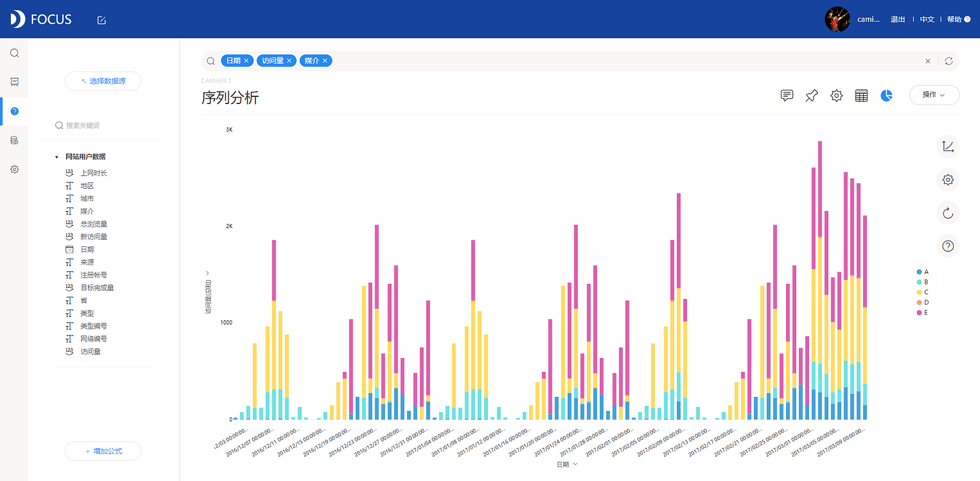
Task: Toggle legend series A
Action: point(923,272)
